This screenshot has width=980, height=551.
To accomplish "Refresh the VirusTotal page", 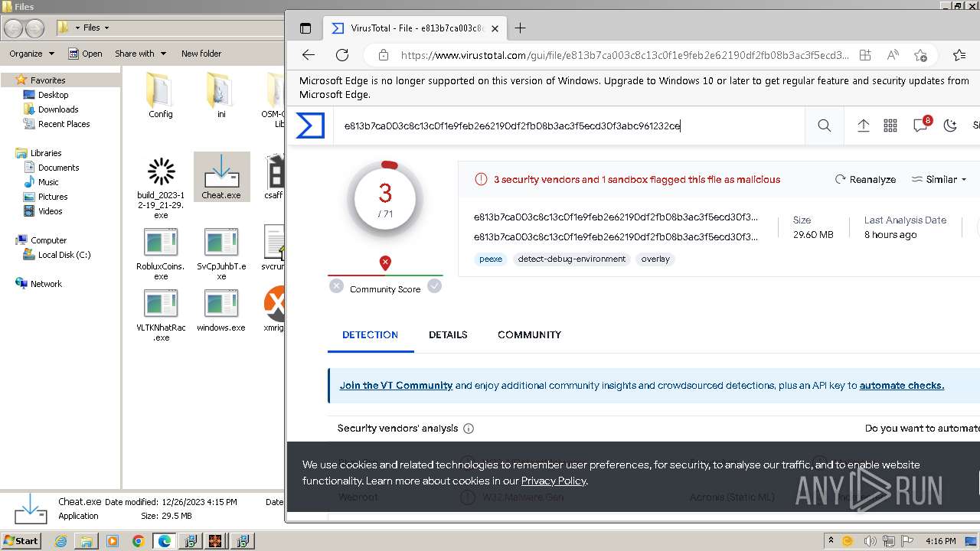I will pos(342,55).
